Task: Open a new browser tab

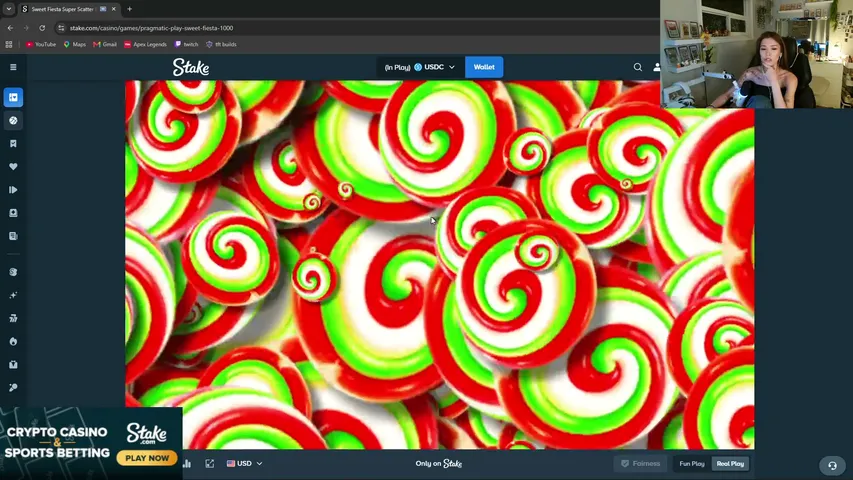Action: (x=129, y=9)
